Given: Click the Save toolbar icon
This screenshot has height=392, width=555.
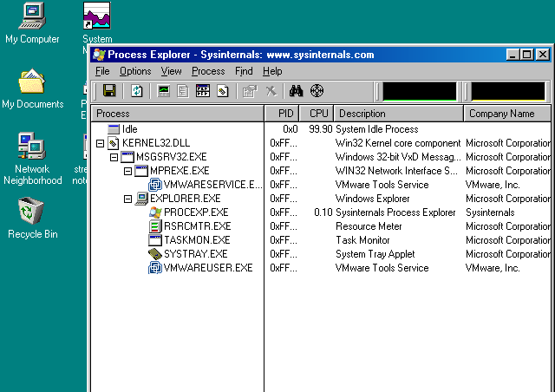Looking at the screenshot, I should pos(109,91).
